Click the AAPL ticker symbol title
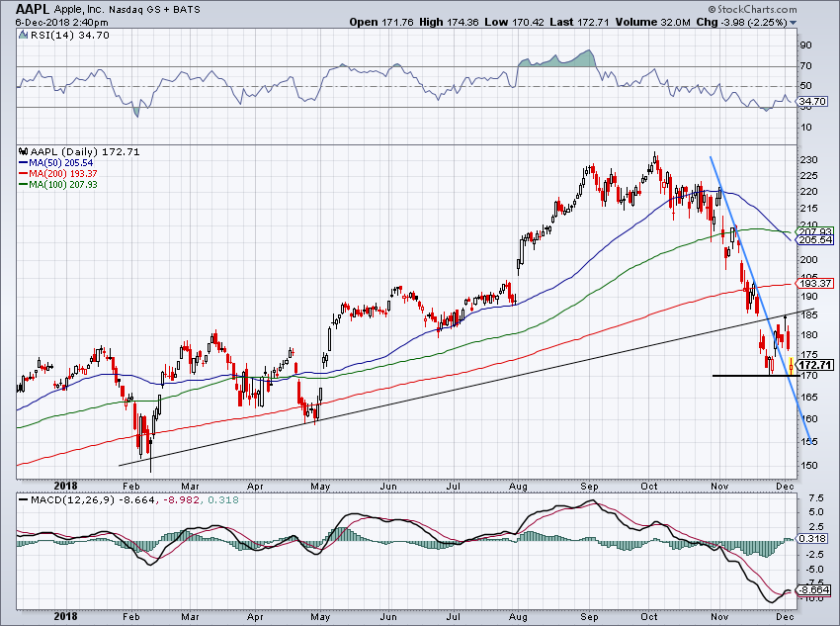Screen dimensions: 840x626 (x=33, y=9)
